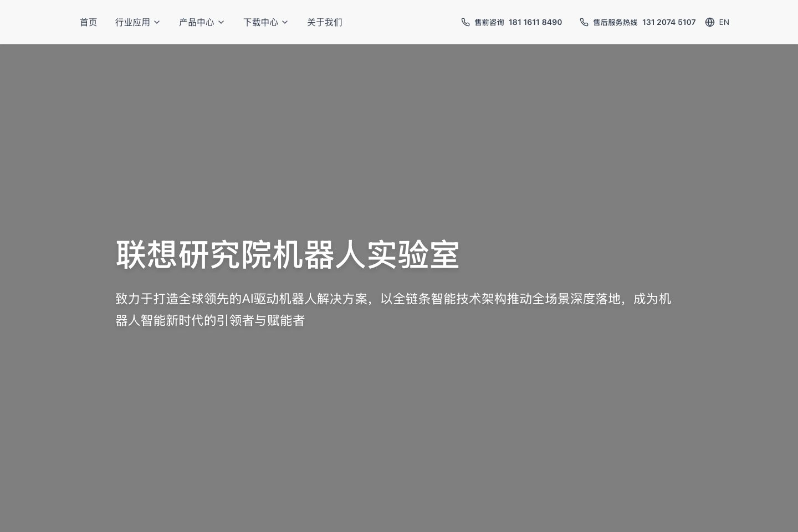Click the globe language icon
The height and width of the screenshot is (532, 798).
(710, 22)
